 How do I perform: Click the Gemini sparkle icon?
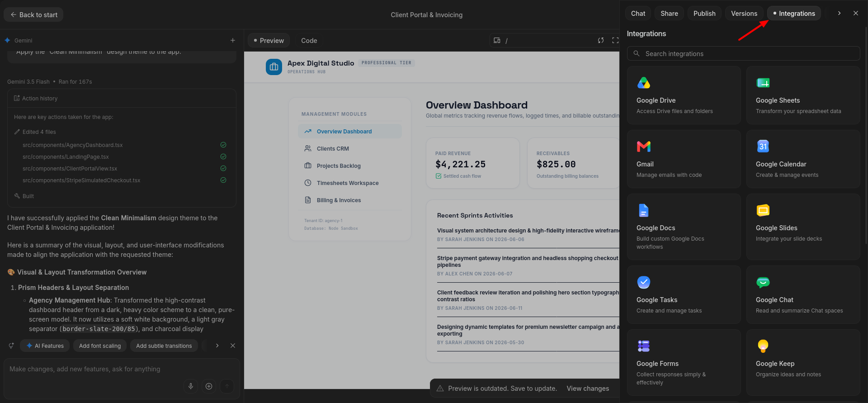[x=7, y=40]
